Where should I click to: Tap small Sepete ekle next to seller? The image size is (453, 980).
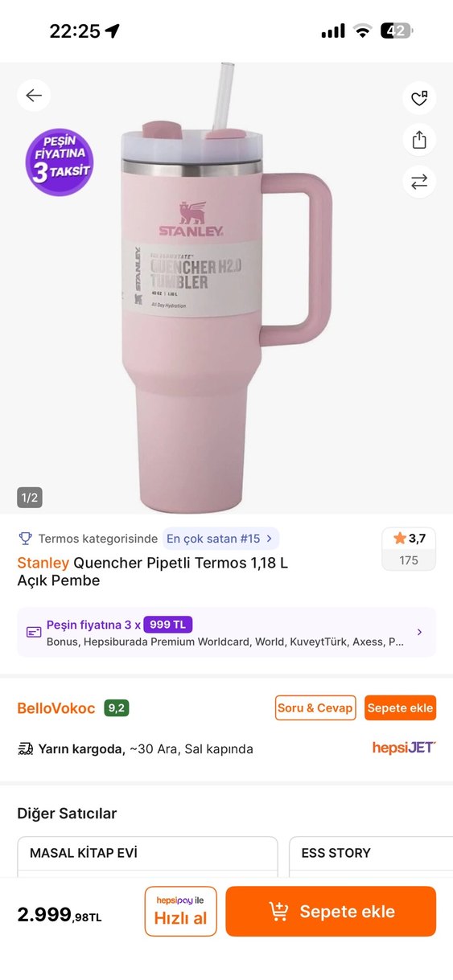(x=401, y=708)
